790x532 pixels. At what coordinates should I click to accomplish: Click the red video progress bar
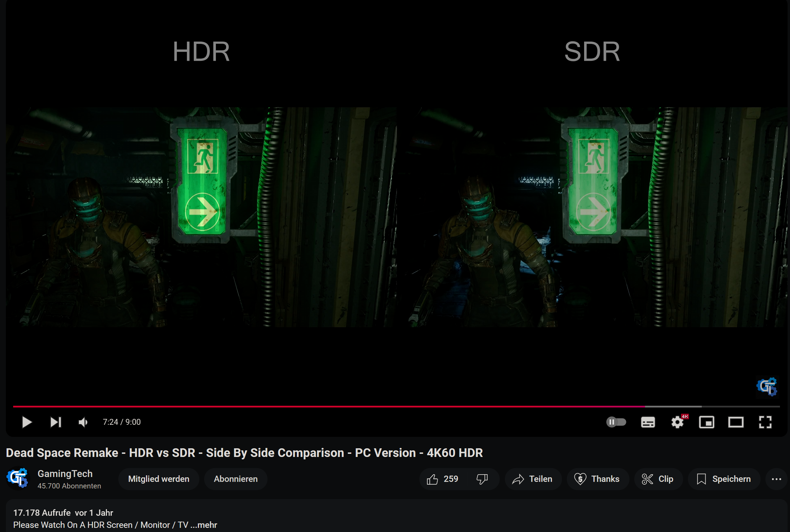[x=329, y=406]
